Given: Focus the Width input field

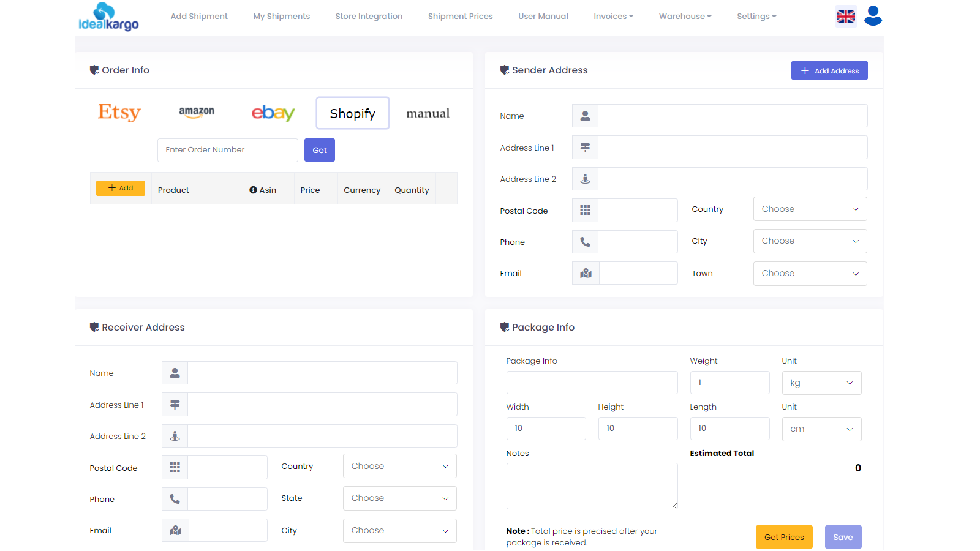Looking at the screenshot, I should (x=546, y=429).
